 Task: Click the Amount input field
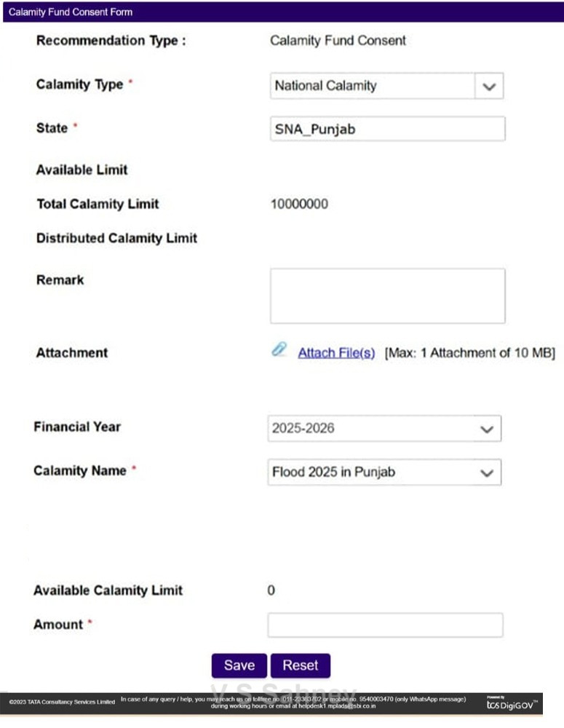(x=385, y=625)
